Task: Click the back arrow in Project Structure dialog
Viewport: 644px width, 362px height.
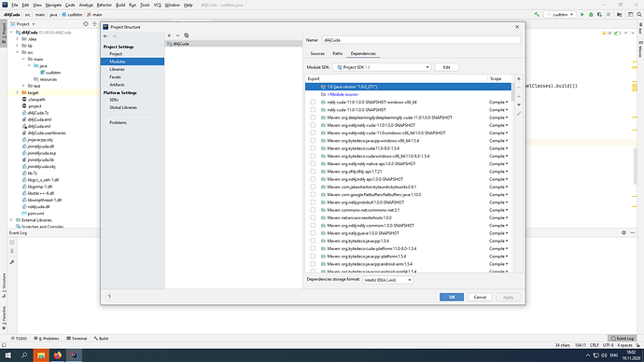Action: (x=106, y=36)
